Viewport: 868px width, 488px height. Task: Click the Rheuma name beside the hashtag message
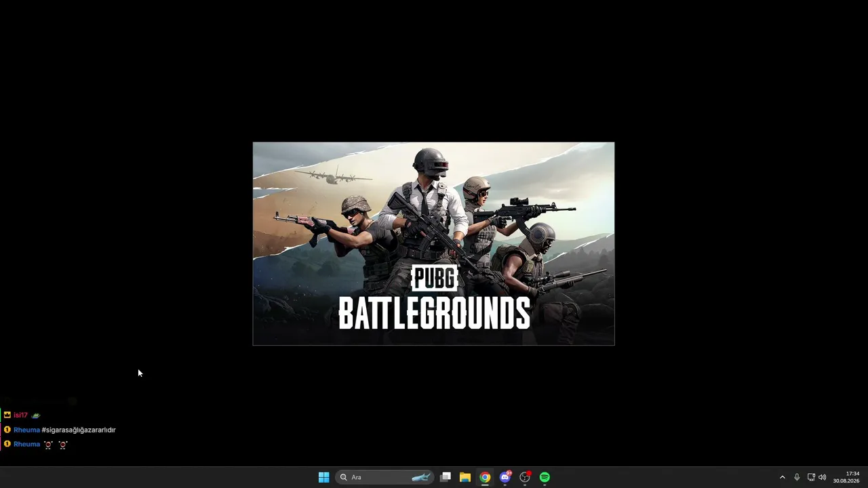pos(26,430)
